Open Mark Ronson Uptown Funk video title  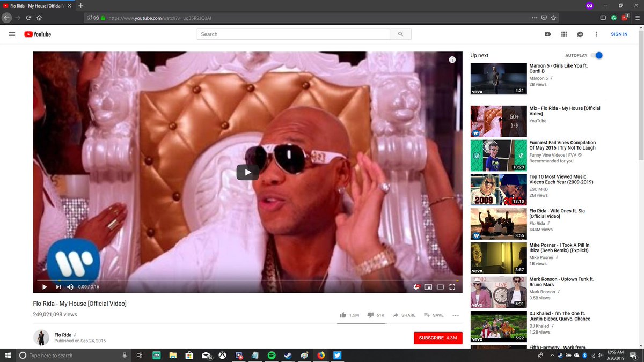point(562,282)
